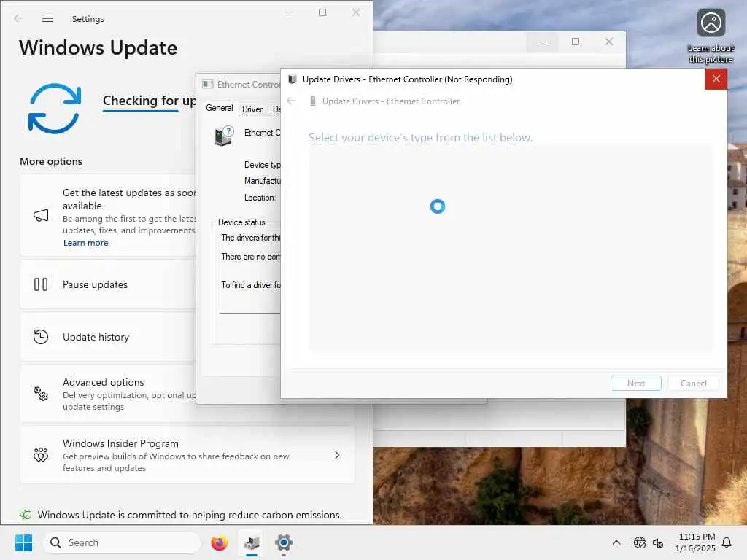Viewport: 747px width, 560px height.
Task: Click the muted volume tray icon
Action: (x=658, y=542)
